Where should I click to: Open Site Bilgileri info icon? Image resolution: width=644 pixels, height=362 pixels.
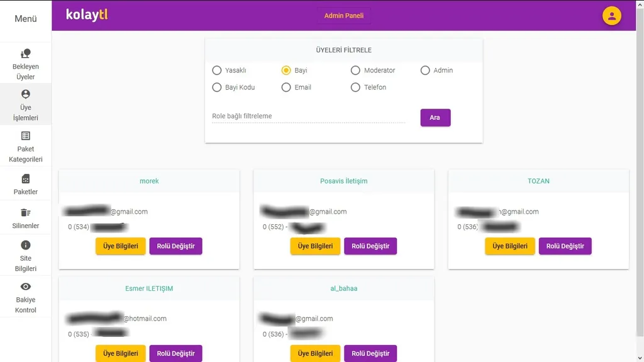point(26,245)
